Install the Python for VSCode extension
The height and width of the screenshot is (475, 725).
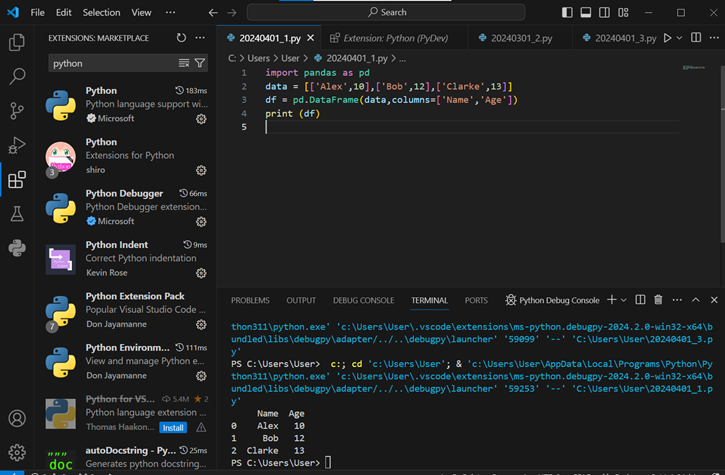pyautogui.click(x=173, y=427)
